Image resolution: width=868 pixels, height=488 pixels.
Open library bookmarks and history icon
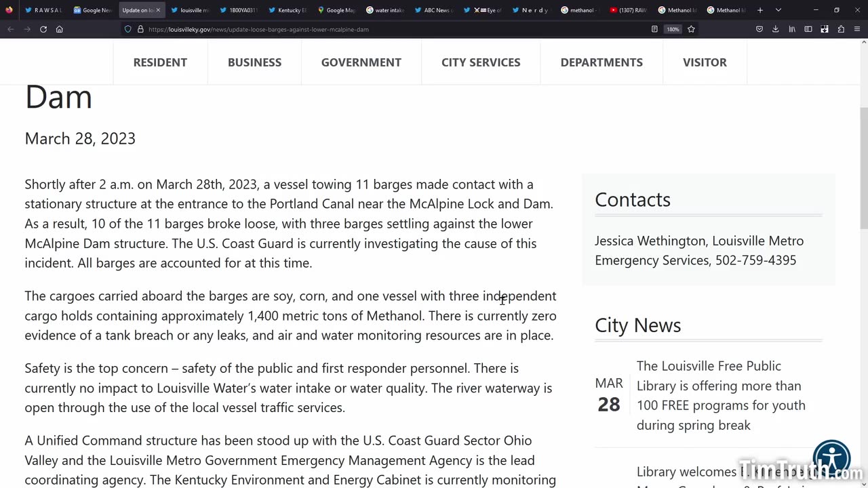[792, 29]
